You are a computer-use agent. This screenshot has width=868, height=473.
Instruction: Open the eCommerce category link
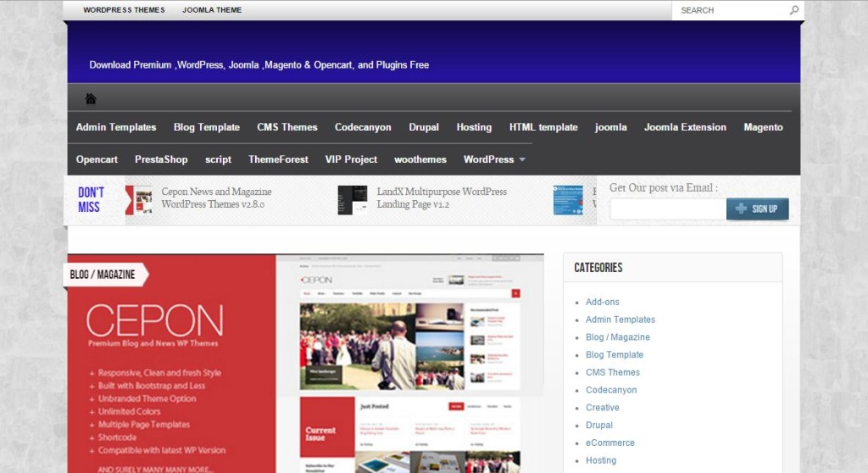[610, 442]
